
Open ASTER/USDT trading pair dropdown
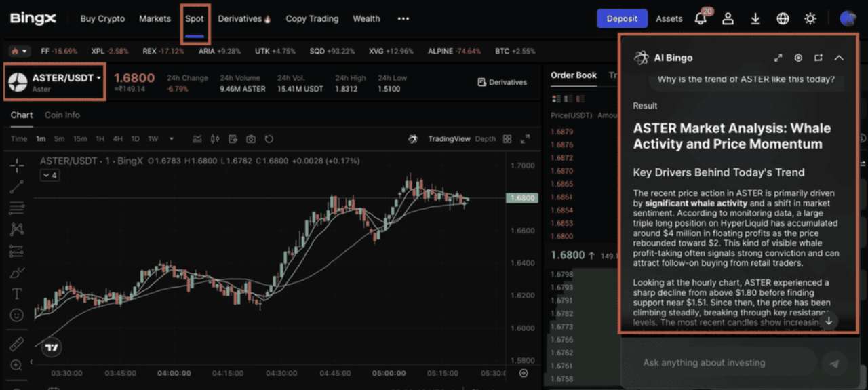pyautogui.click(x=56, y=82)
